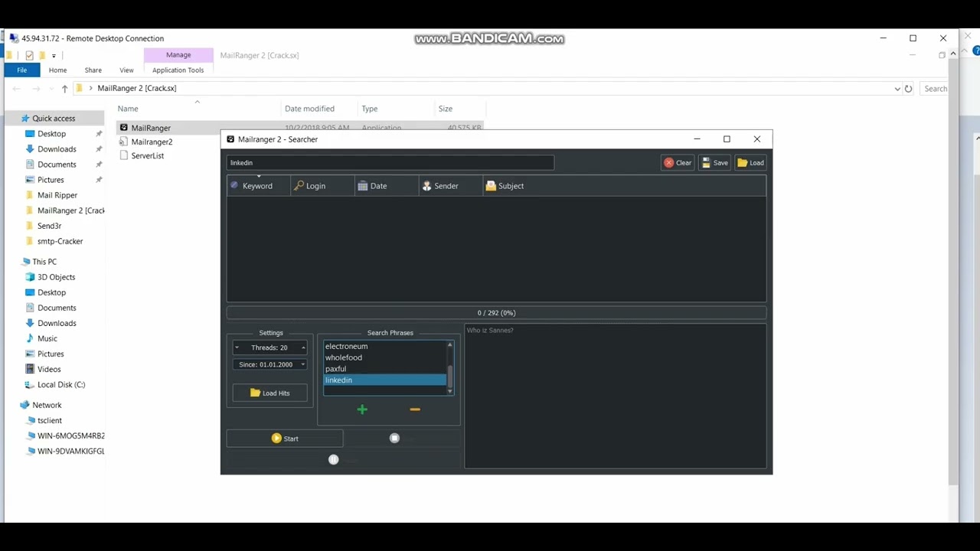Sort files by Name column

(128, 109)
